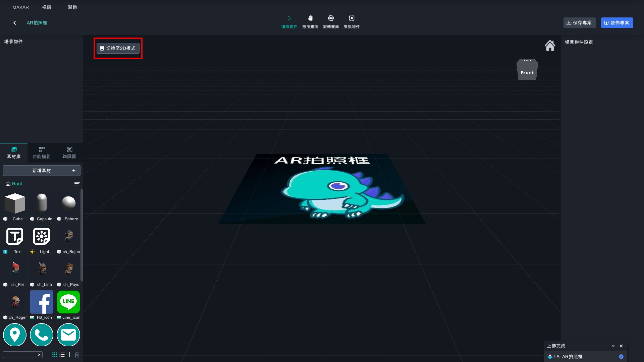Close the 上傳完成 upload panel
644x362 pixels.
coord(621,346)
